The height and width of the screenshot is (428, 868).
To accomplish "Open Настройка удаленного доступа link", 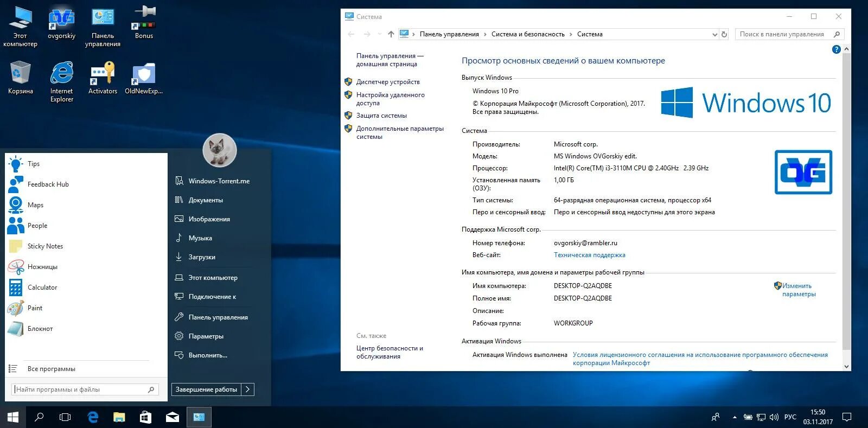I will point(390,99).
